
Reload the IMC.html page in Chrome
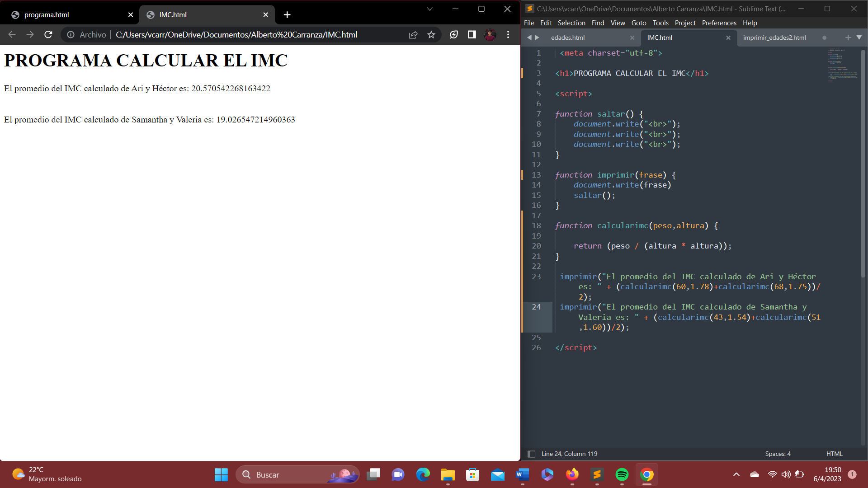point(48,35)
